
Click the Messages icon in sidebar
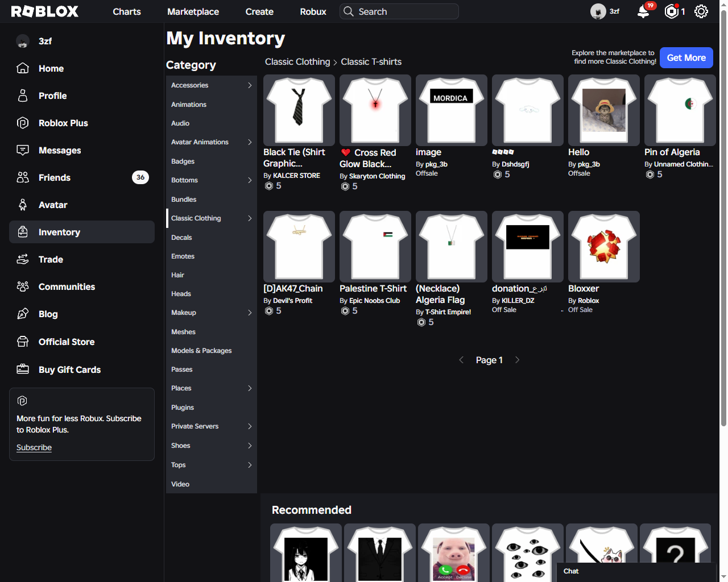click(23, 150)
